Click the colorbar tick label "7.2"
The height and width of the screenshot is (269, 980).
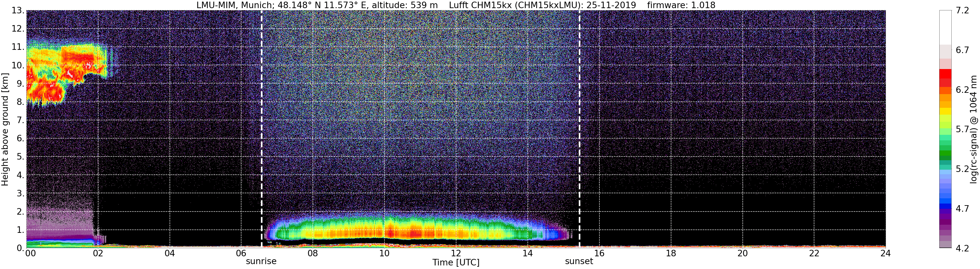coord(962,11)
